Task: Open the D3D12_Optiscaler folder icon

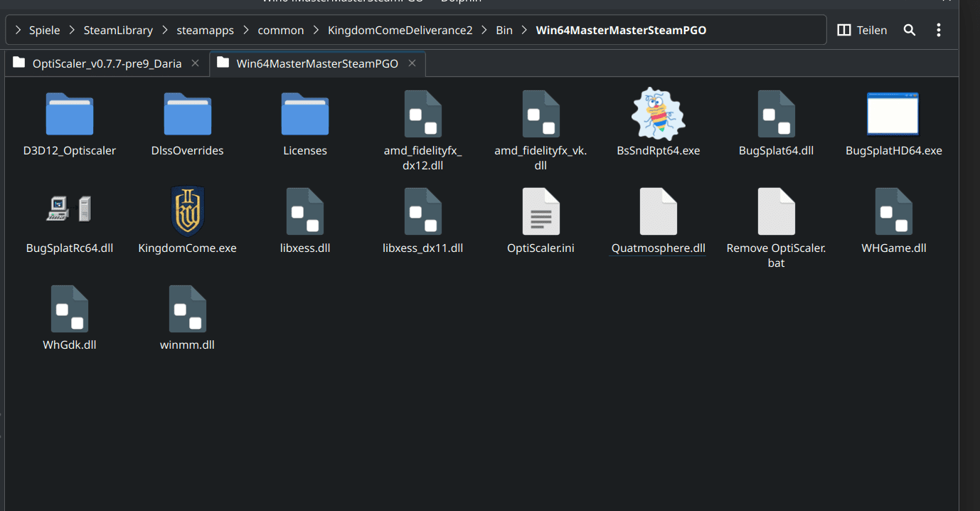Action: click(70, 114)
